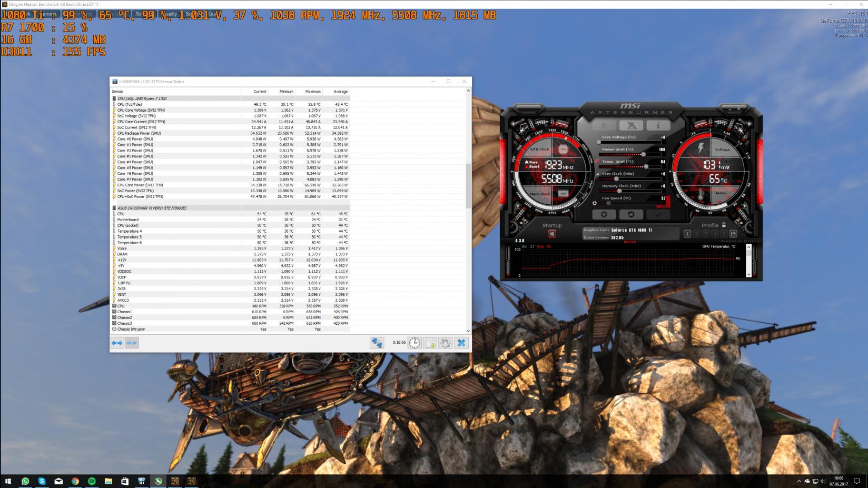Toggle the Fan Speed auto mode button
Viewport: 868px width, 488px height.
(x=663, y=205)
